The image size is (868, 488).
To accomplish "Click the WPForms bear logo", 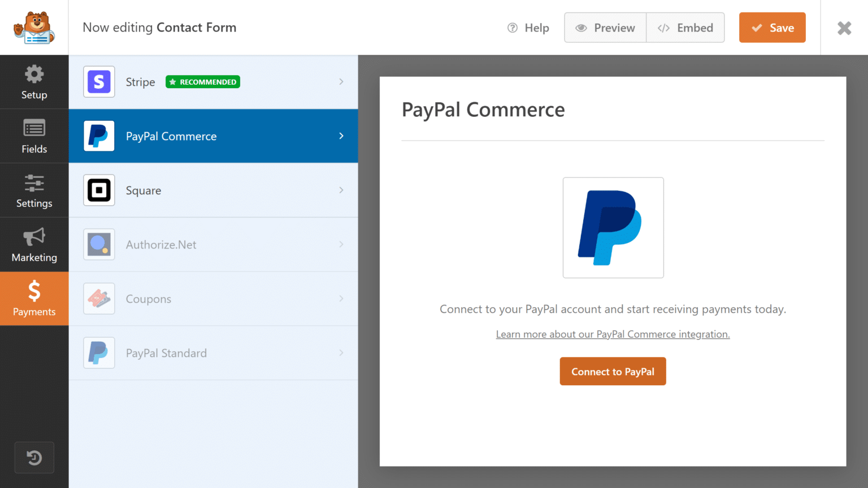I will [34, 27].
